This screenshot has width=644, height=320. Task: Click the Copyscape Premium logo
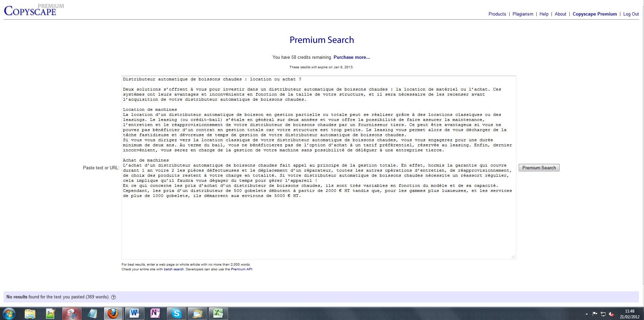click(x=30, y=10)
